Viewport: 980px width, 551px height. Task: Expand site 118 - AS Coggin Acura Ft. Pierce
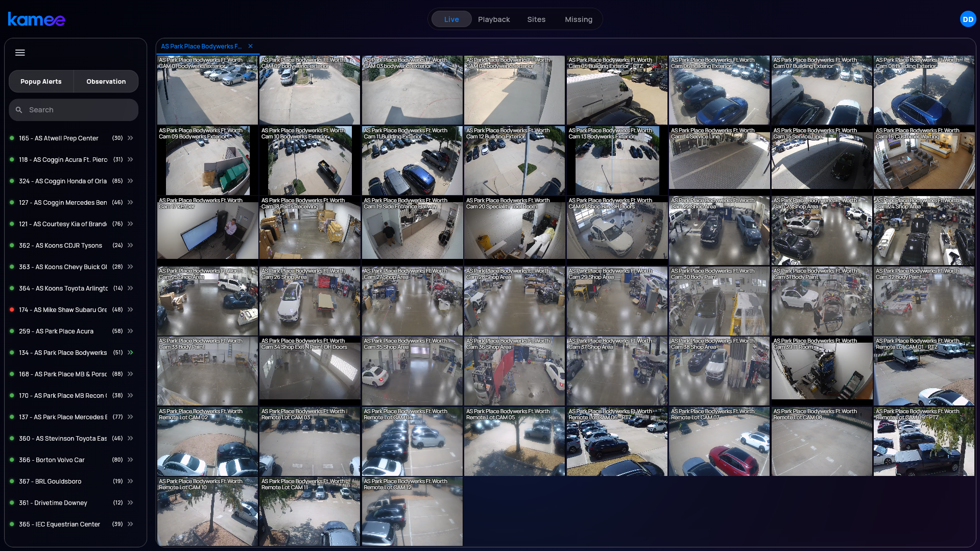tap(131, 159)
